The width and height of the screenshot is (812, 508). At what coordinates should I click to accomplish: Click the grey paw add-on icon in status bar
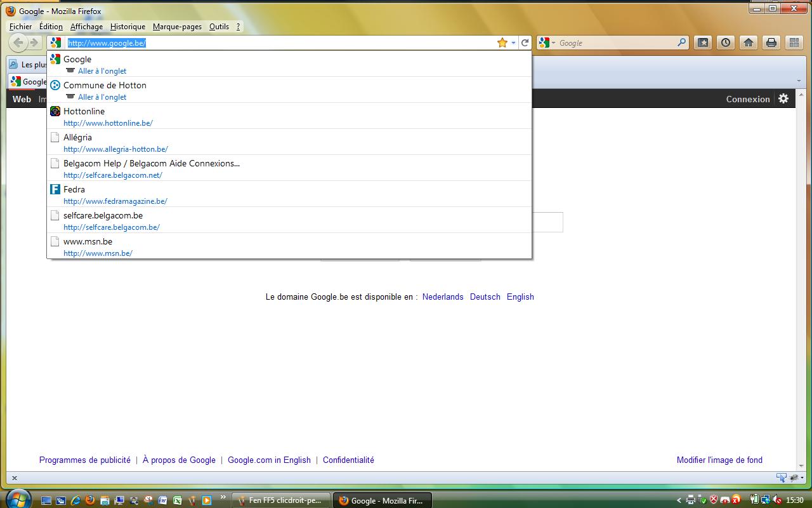tap(794, 478)
